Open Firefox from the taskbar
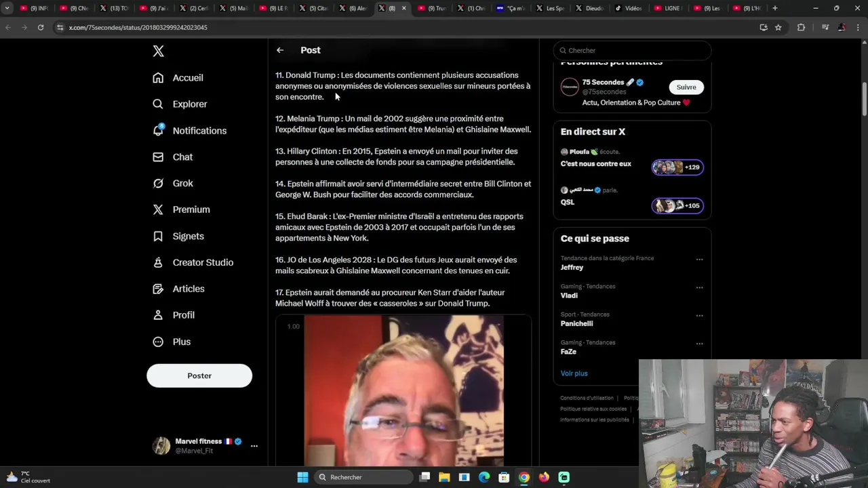The image size is (868, 488). point(544,477)
